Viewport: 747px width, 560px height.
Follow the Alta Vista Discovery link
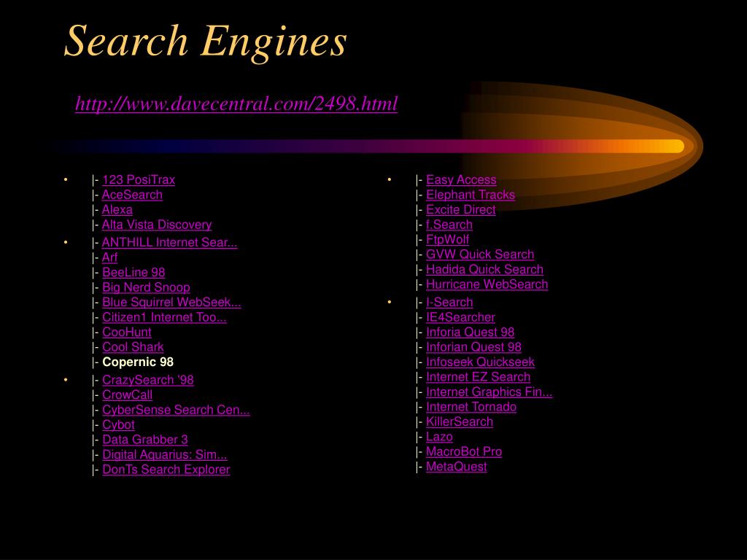coord(157,225)
